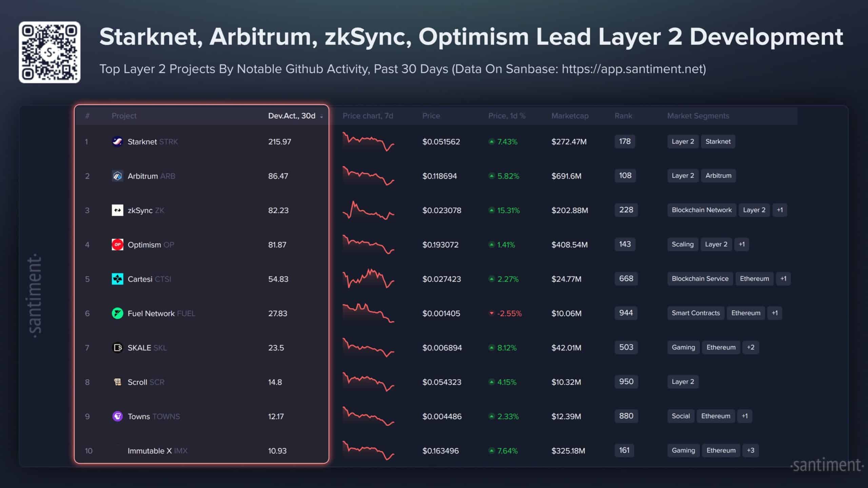
Task: Select the zkSync logo icon
Action: coord(118,210)
